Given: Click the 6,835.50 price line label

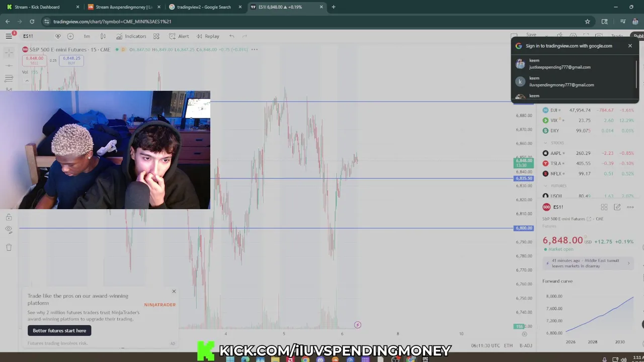Looking at the screenshot, I should pos(523,178).
